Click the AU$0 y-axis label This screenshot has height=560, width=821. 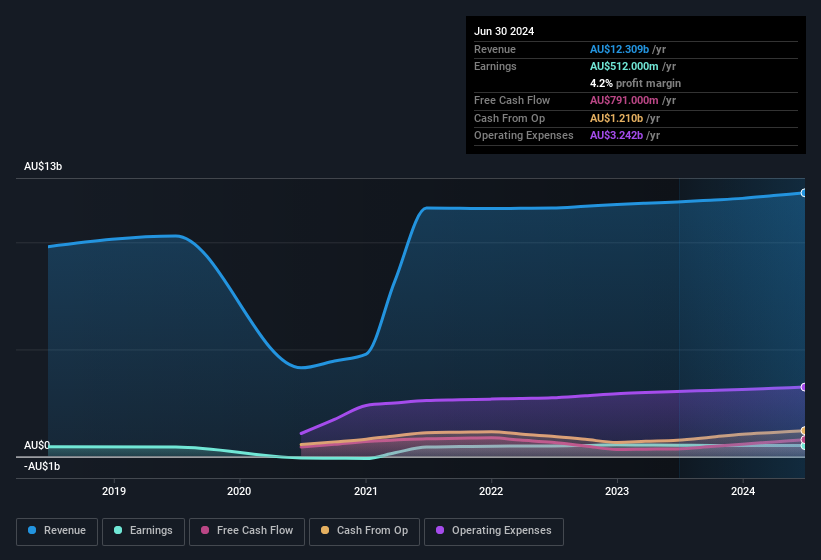coord(37,445)
